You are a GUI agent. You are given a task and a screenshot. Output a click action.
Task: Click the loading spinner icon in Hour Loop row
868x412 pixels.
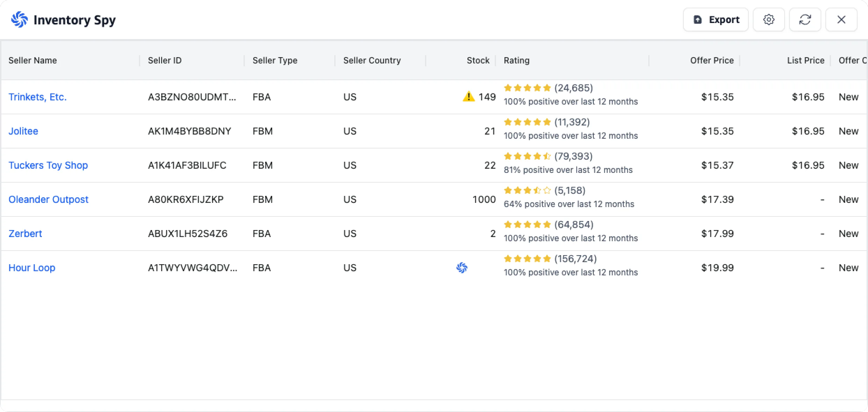[x=462, y=268]
